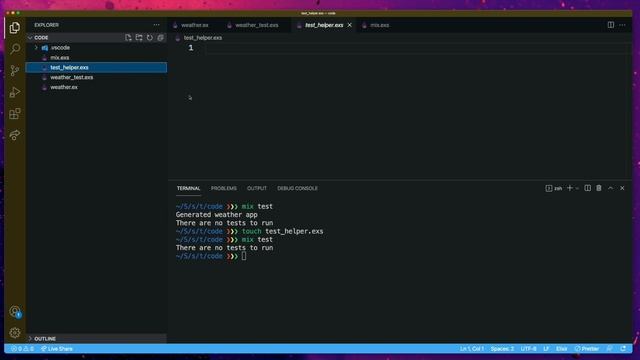Focus the terminal prompt cursor
Screen dimensions: 640x360
click(244, 256)
